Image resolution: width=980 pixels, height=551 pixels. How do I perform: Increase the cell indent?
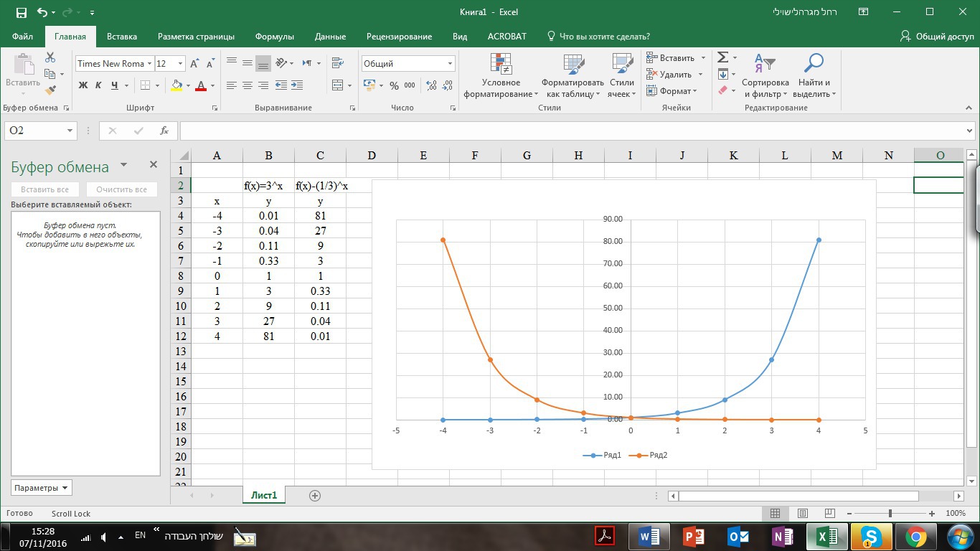[296, 85]
